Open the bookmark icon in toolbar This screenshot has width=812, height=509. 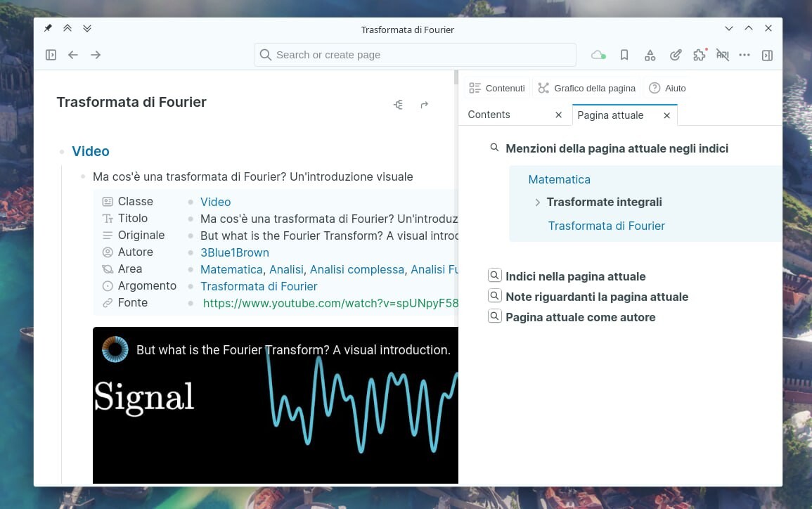(x=624, y=55)
